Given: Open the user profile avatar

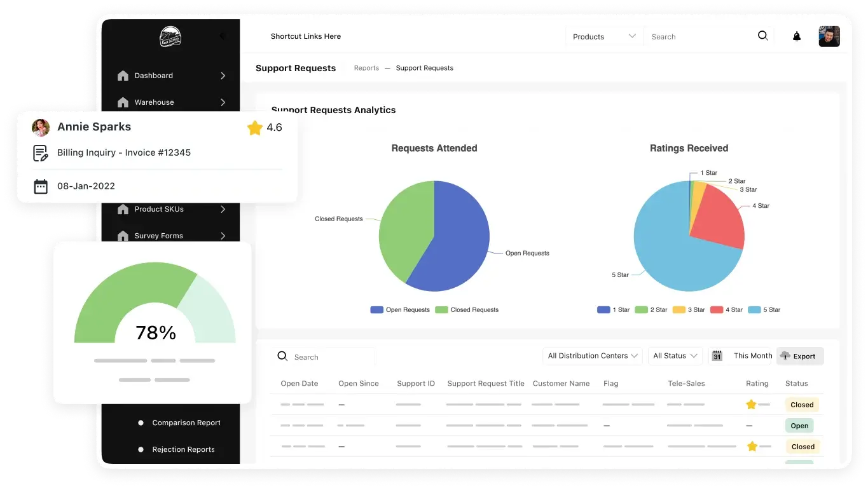Looking at the screenshot, I should tap(829, 36).
